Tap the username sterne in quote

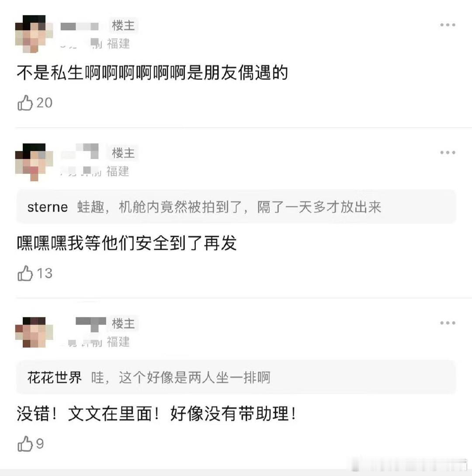pyautogui.click(x=48, y=207)
